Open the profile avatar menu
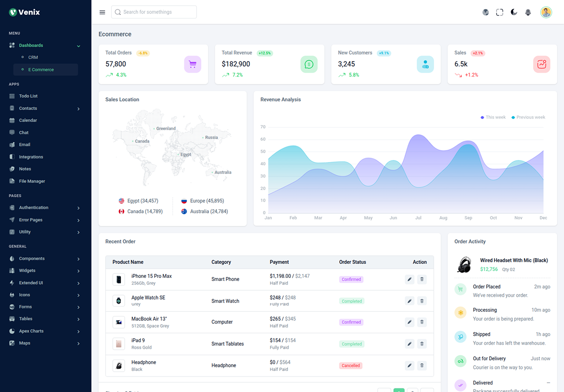Viewport: 564px width, 392px height. (x=546, y=12)
